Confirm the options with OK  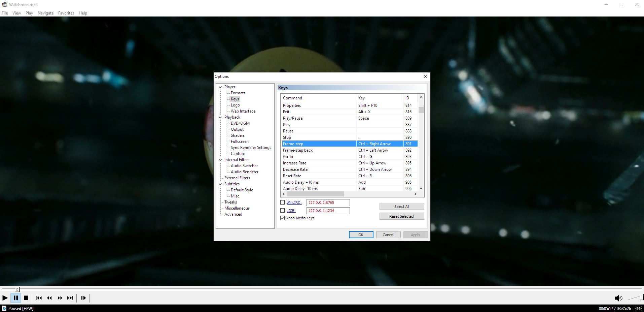click(361, 235)
